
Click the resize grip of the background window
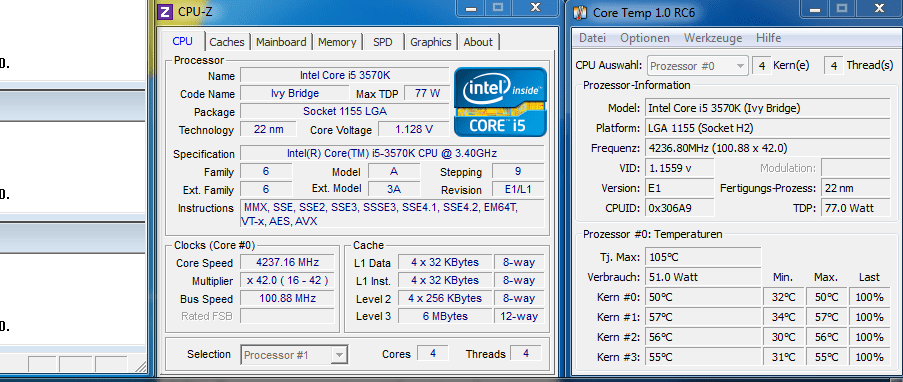pyautogui.click(x=140, y=366)
